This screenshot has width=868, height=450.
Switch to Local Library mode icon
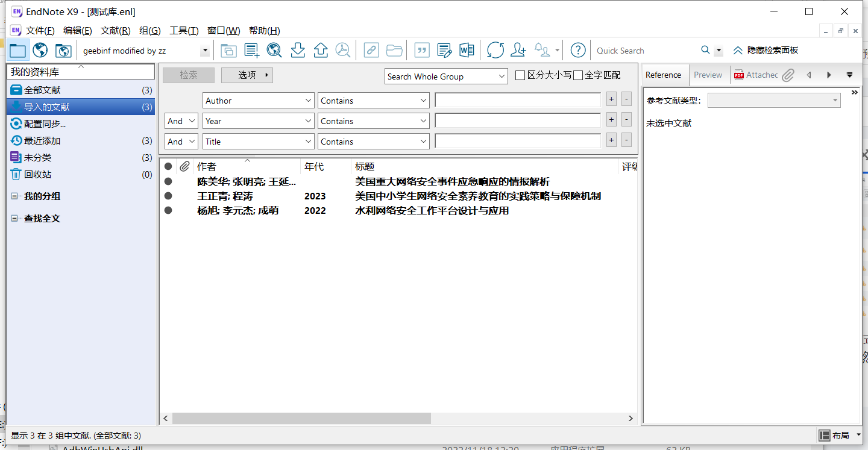[17, 51]
